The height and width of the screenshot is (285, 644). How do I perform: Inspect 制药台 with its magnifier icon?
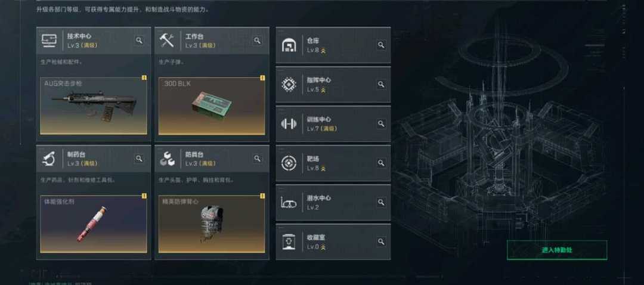tap(139, 158)
